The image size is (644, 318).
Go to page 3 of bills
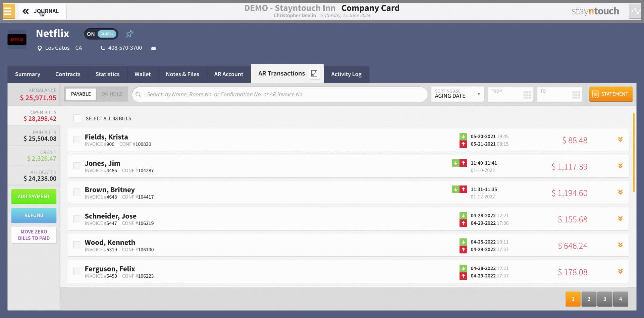[x=604, y=299]
